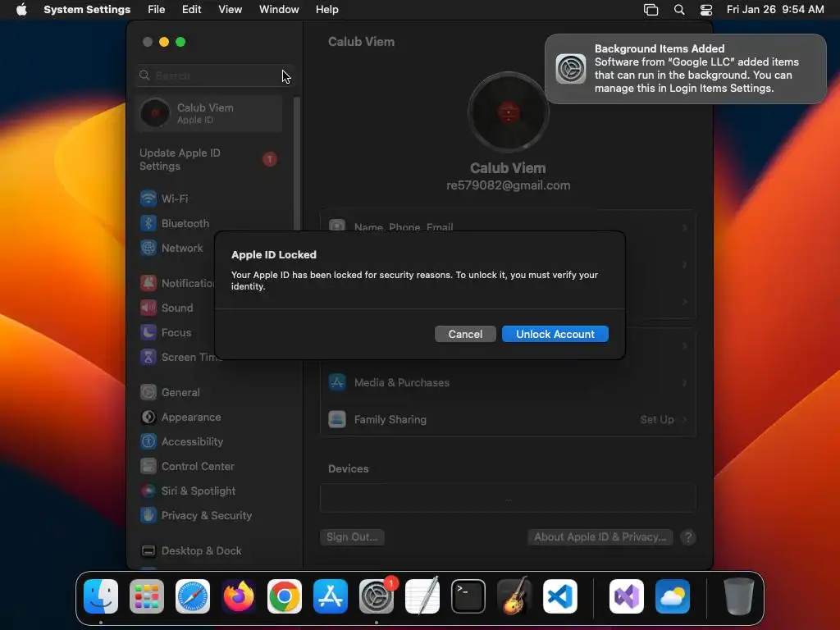The image size is (840, 630).
Task: Open TextEdit from the Dock
Action: coord(422,596)
